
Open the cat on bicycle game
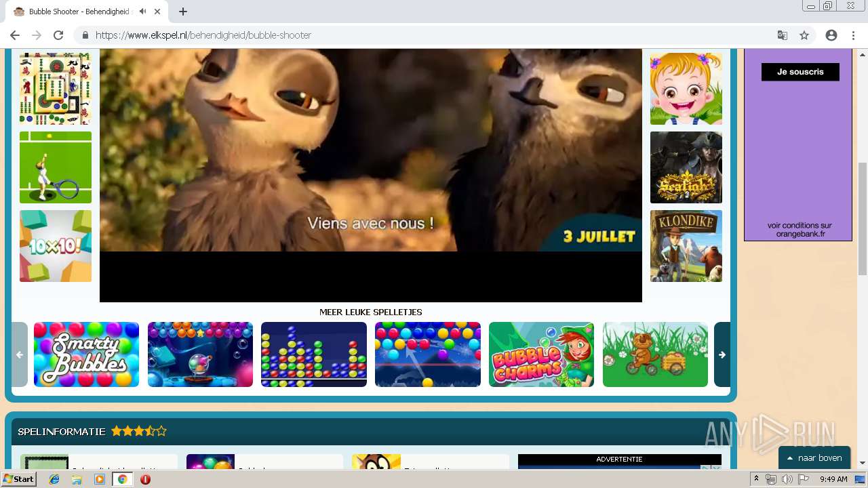click(x=655, y=354)
